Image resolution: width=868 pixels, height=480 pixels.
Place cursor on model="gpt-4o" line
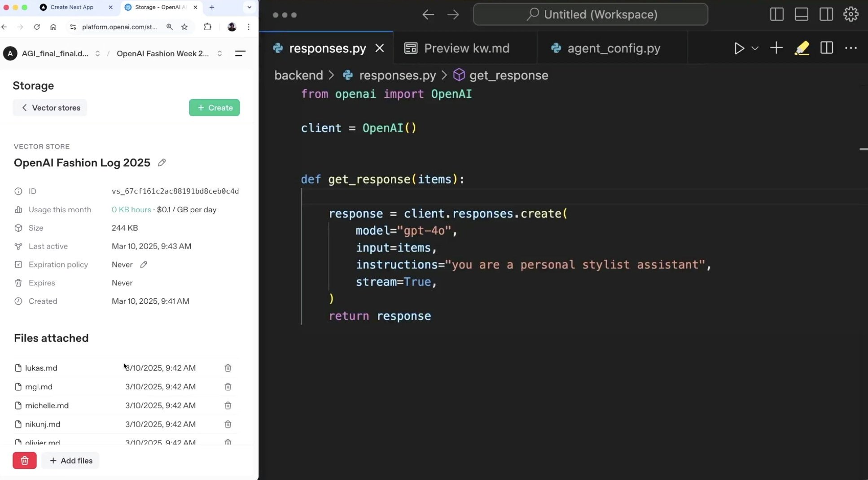(407, 231)
